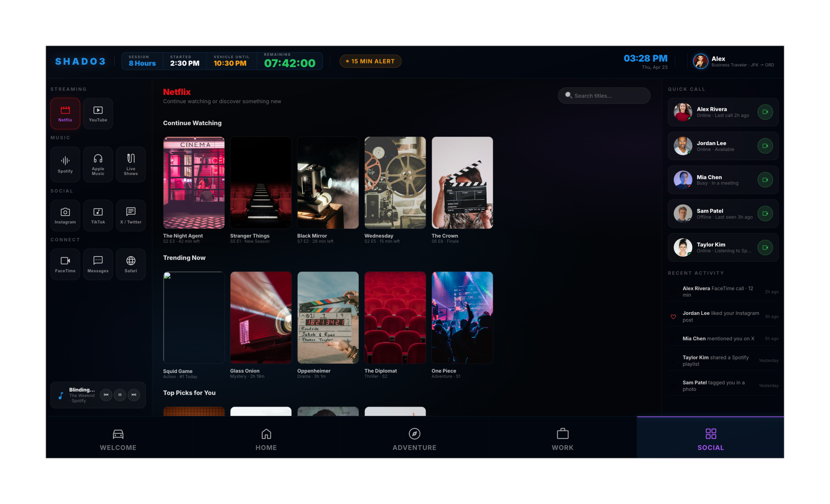Video call Jordan Lee
The width and height of the screenshot is (830, 504).
[765, 146]
